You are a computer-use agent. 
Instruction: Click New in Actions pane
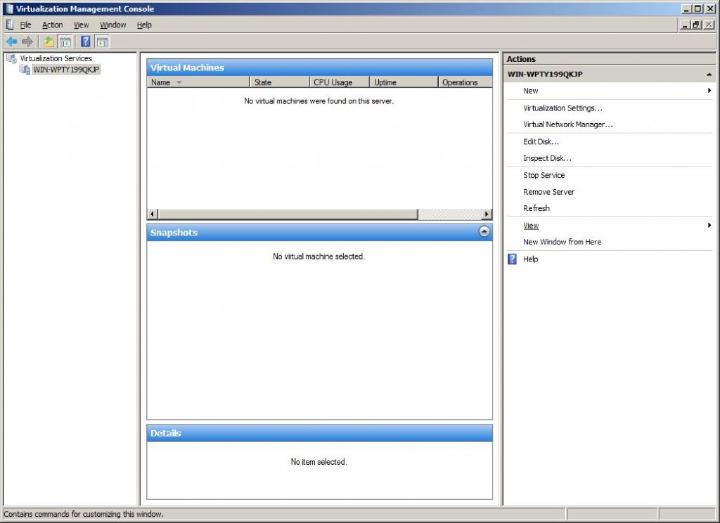(x=531, y=90)
